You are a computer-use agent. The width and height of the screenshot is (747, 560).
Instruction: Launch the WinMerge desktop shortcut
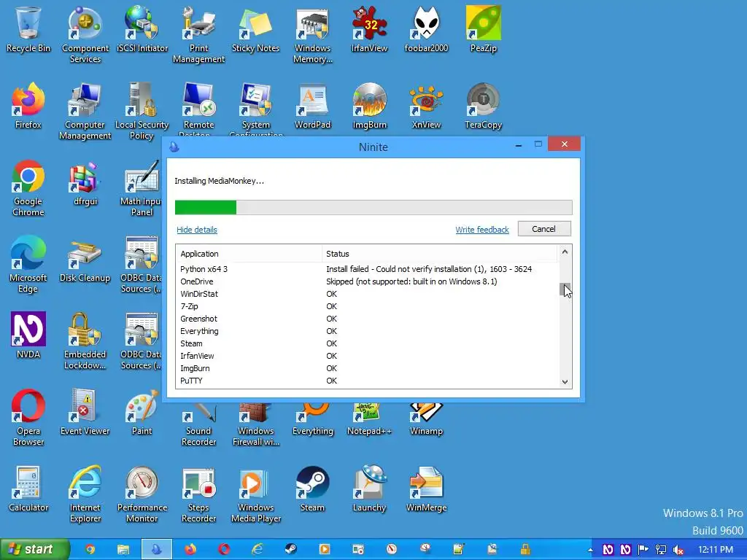pyautogui.click(x=426, y=489)
